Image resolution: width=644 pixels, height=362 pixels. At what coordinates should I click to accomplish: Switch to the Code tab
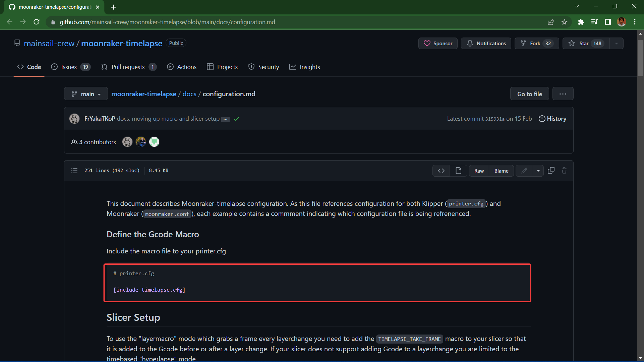point(29,67)
